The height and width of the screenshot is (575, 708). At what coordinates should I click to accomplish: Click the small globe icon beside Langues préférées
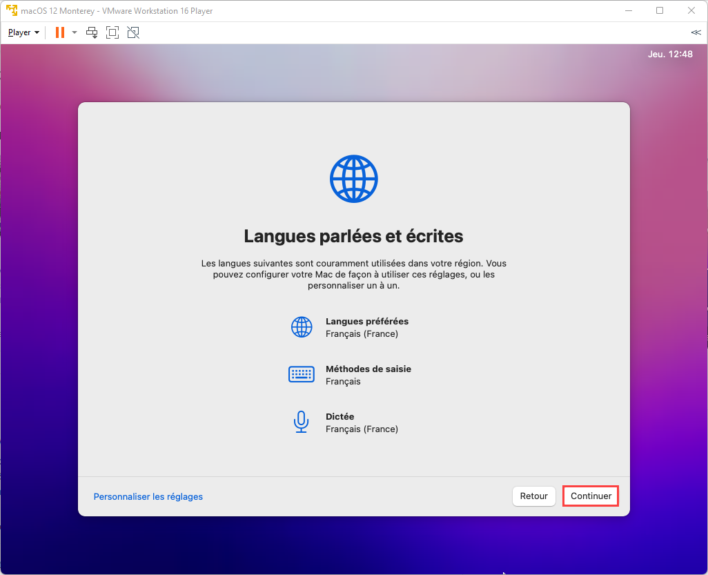coord(302,327)
